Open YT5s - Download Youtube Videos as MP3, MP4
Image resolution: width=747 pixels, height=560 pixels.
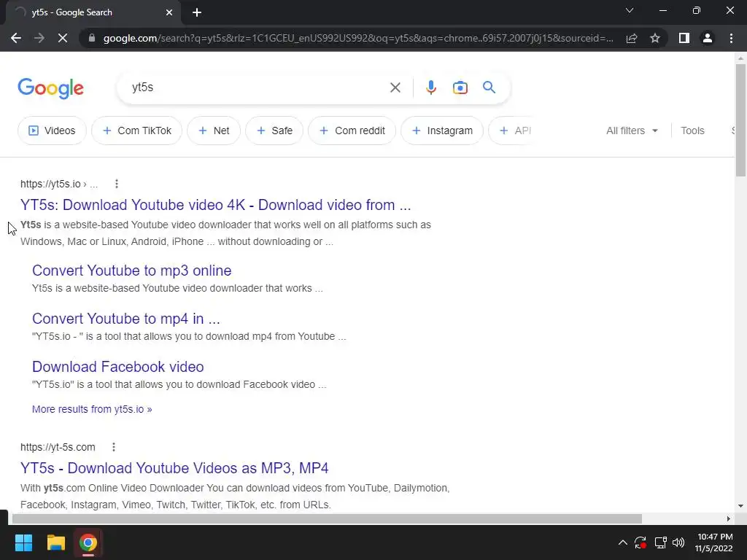pos(174,468)
